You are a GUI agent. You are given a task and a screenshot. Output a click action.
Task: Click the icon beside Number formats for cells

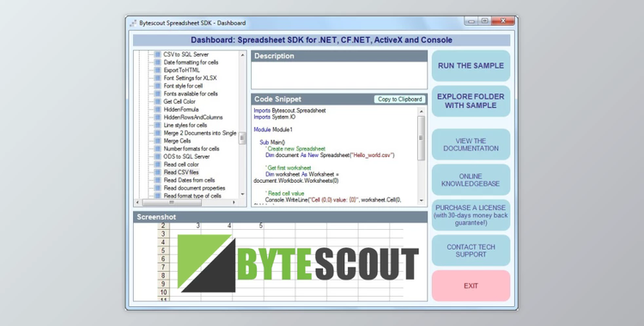point(158,148)
